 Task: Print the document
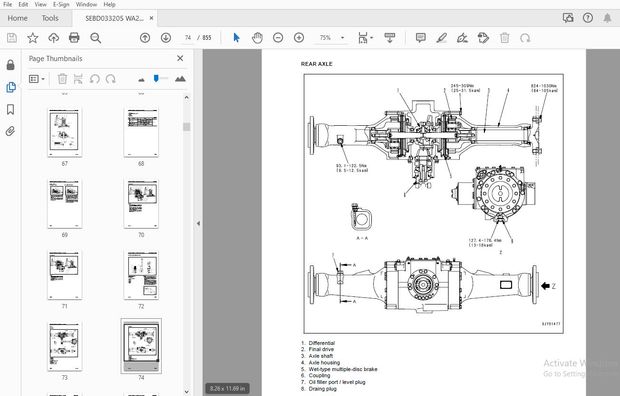pyautogui.click(x=74, y=38)
